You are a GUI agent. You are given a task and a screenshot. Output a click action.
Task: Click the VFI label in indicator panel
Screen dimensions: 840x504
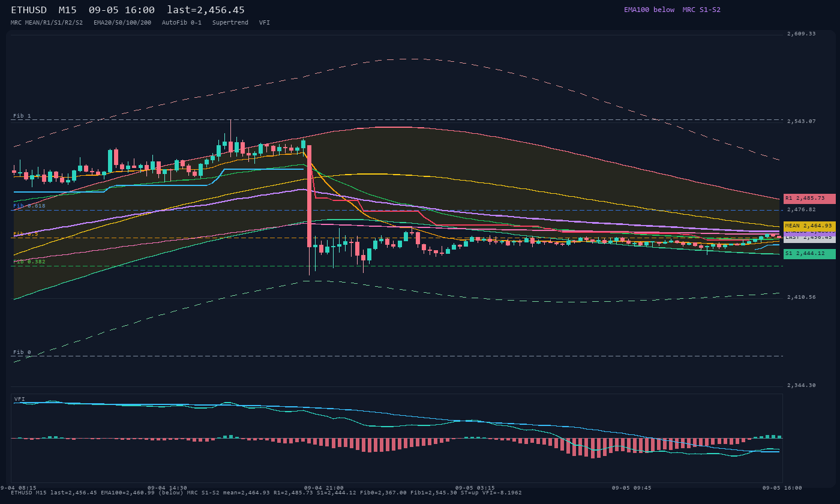[20, 399]
